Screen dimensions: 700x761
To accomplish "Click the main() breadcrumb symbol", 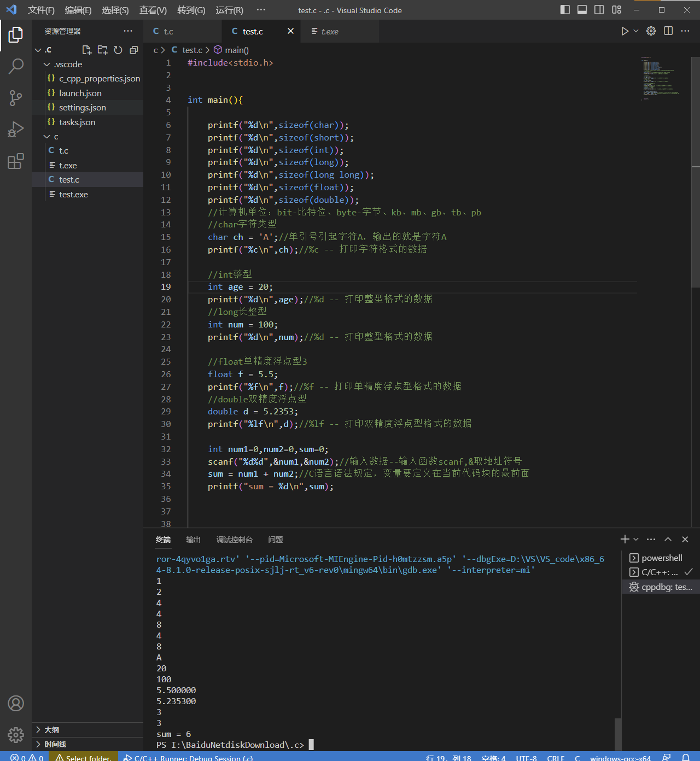I will [x=231, y=50].
